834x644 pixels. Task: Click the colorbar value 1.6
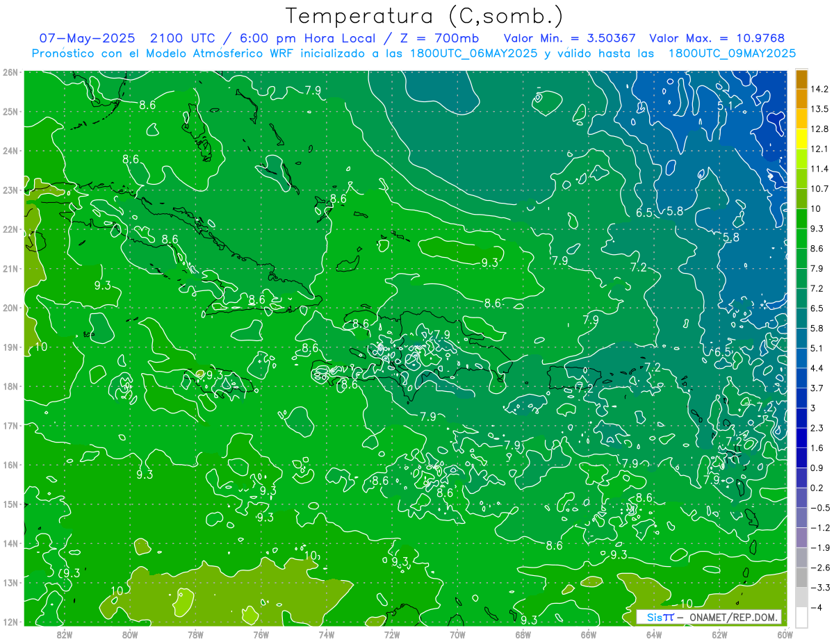[817, 447]
